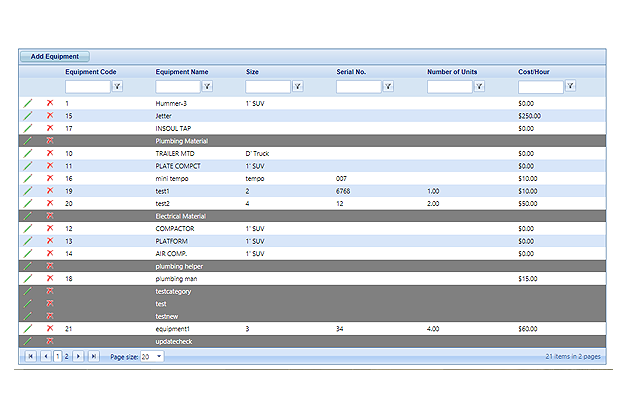Edit the Hummer-3 equipment row

coord(28,103)
